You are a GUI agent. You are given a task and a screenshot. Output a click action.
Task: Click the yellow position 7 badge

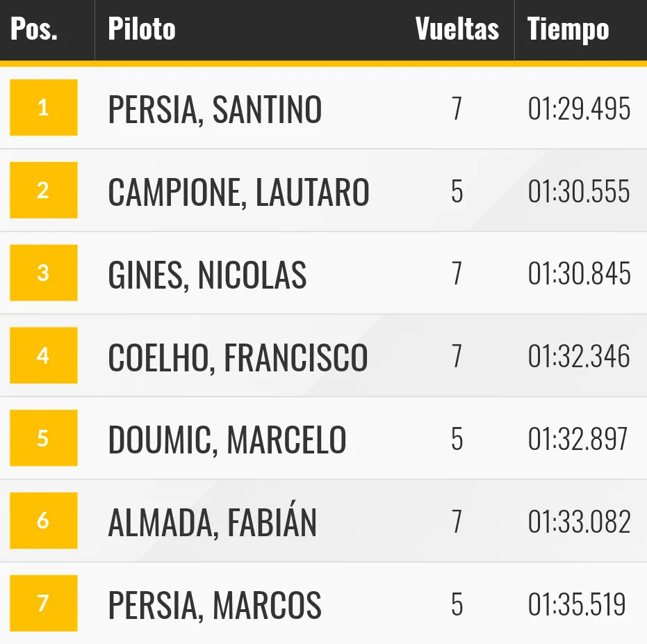(x=43, y=603)
